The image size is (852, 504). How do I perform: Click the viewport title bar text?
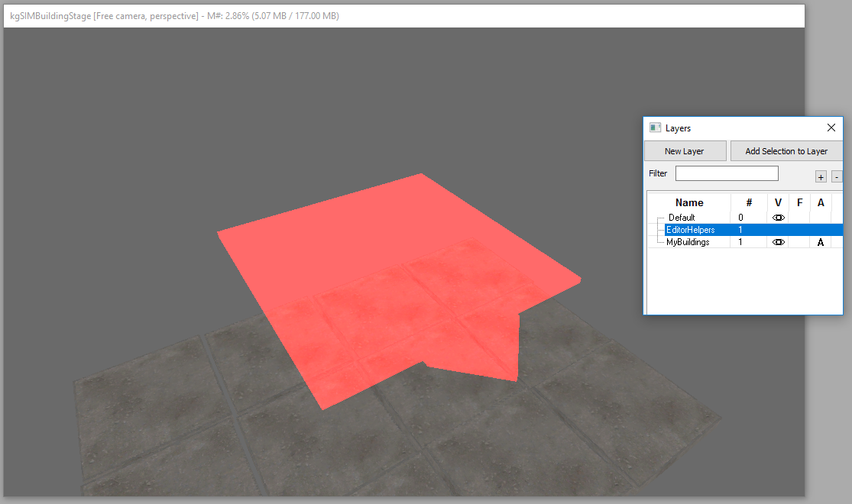174,16
